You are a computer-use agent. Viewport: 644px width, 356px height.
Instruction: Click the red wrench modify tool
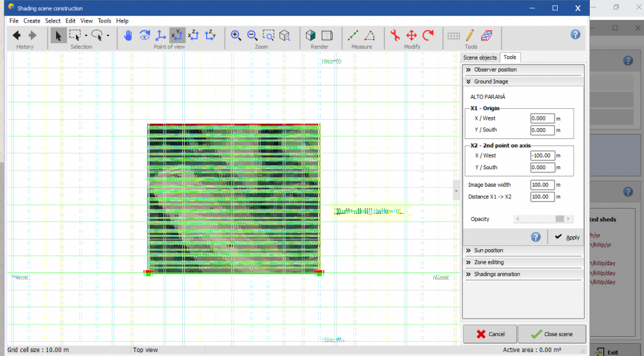[x=395, y=35]
